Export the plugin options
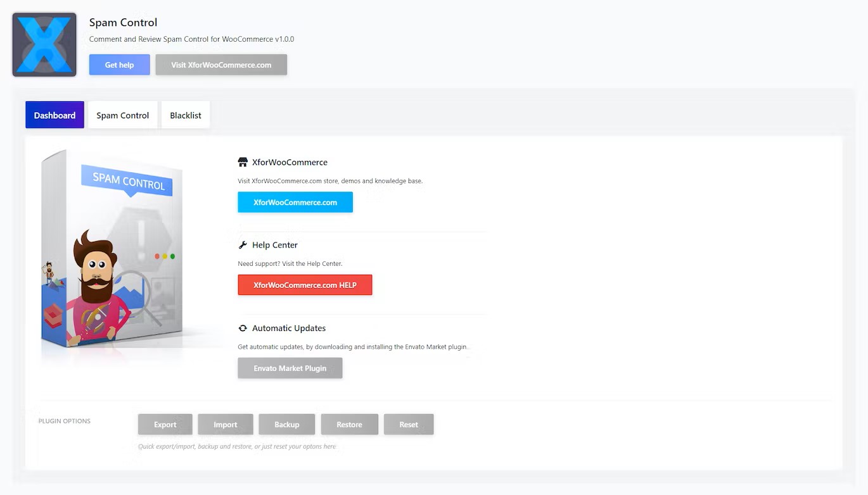Image resolution: width=868 pixels, height=495 pixels. (165, 424)
